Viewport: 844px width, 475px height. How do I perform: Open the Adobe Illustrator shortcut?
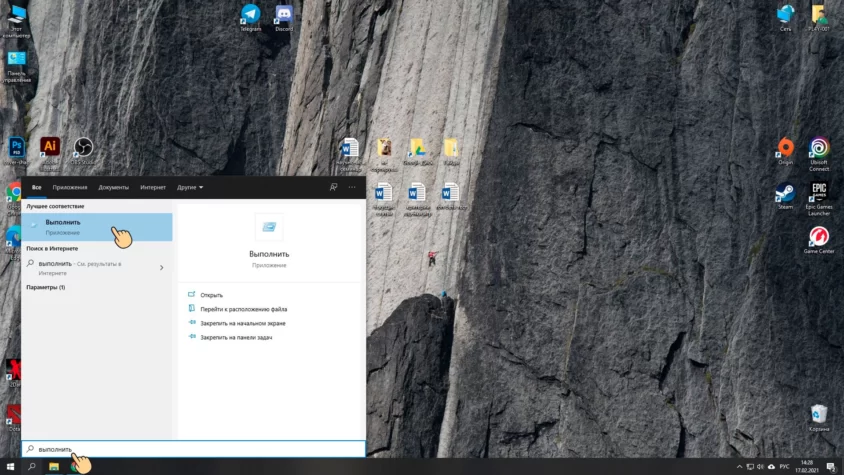tap(49, 147)
